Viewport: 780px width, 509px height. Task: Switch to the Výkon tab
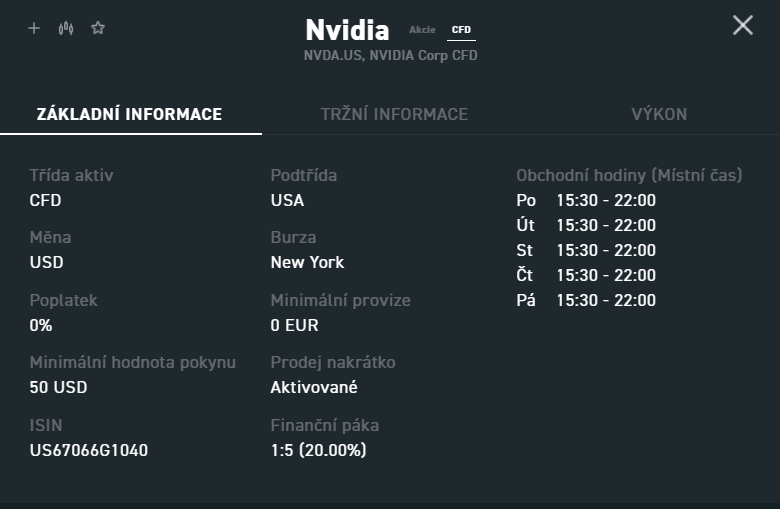(x=659, y=114)
